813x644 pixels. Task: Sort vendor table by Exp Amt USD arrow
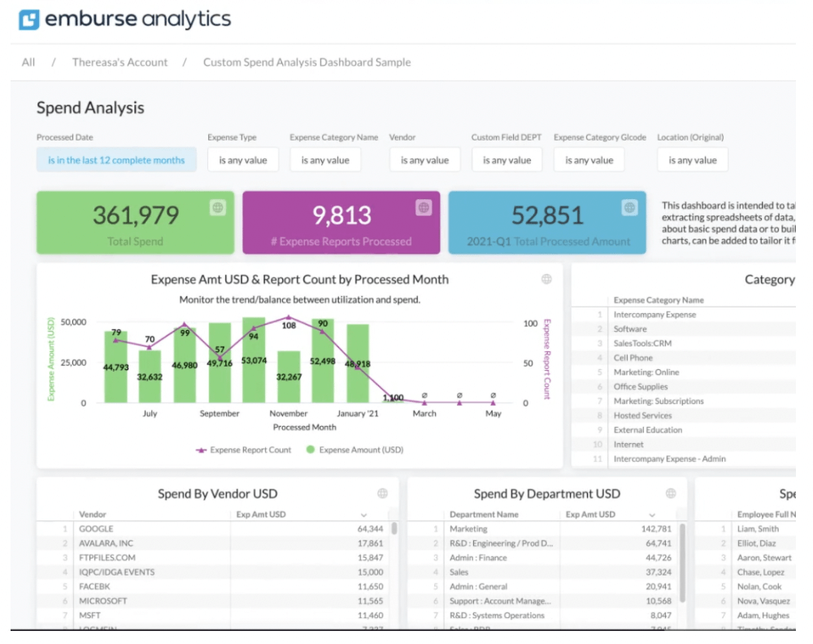[x=363, y=515]
